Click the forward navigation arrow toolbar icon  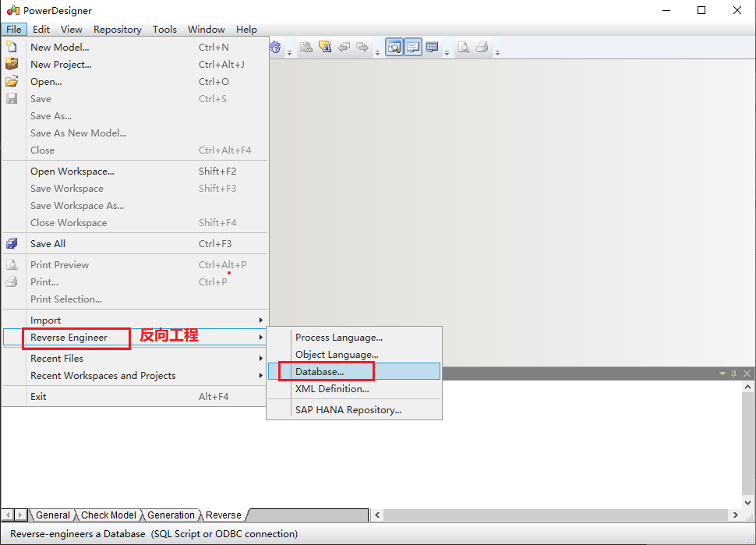pyautogui.click(x=361, y=47)
